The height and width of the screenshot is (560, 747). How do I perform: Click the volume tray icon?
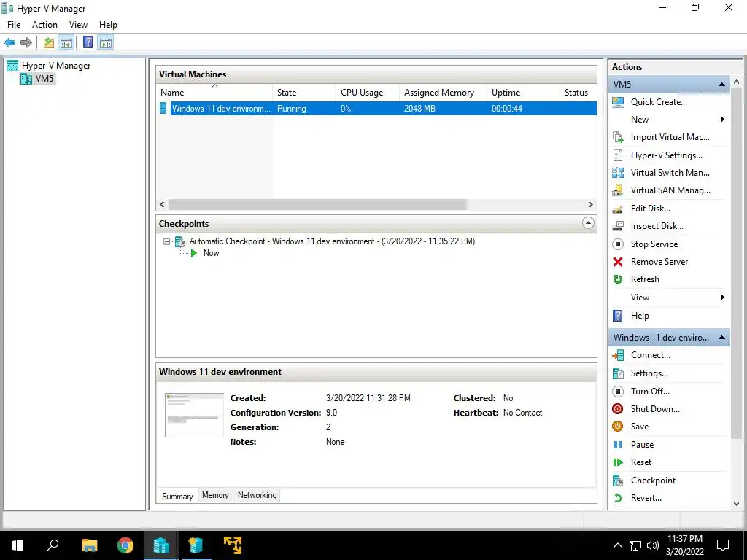click(x=653, y=545)
